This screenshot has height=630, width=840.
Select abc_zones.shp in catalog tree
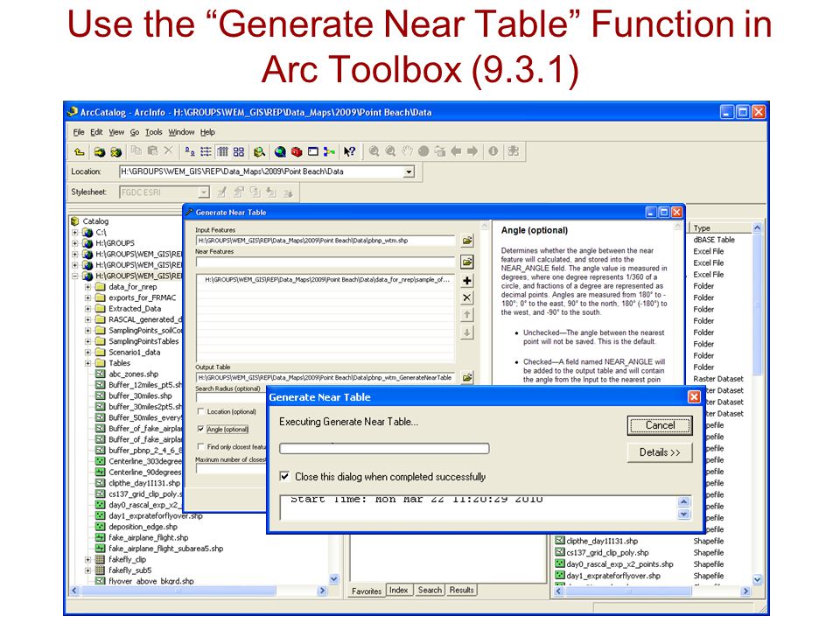(x=133, y=374)
